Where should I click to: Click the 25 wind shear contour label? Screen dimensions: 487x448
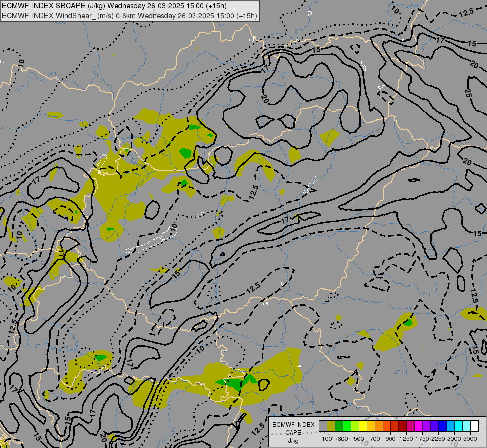(468, 92)
